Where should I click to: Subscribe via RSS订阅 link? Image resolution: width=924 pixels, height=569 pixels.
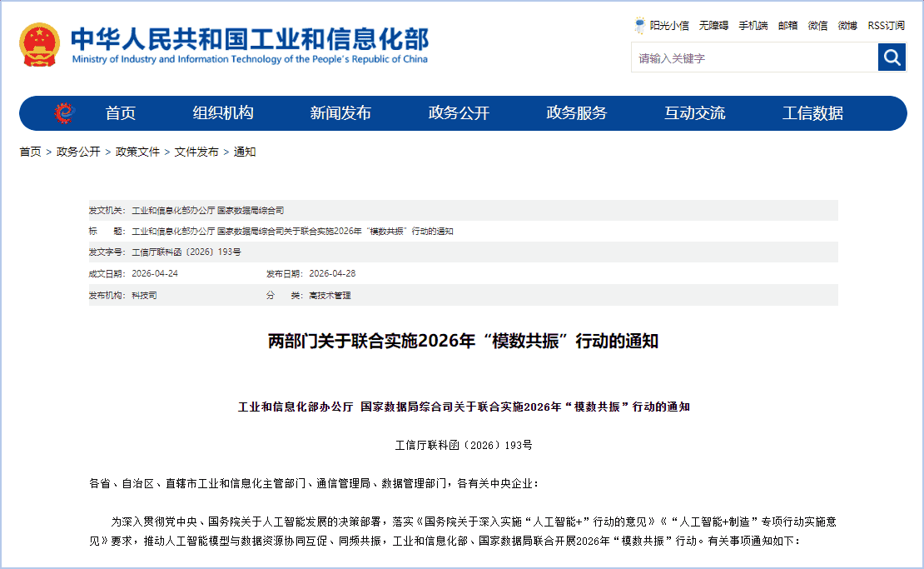[x=887, y=25]
